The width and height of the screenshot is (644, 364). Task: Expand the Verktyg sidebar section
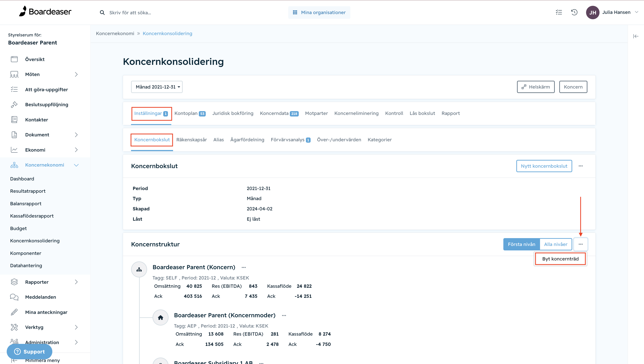76,327
